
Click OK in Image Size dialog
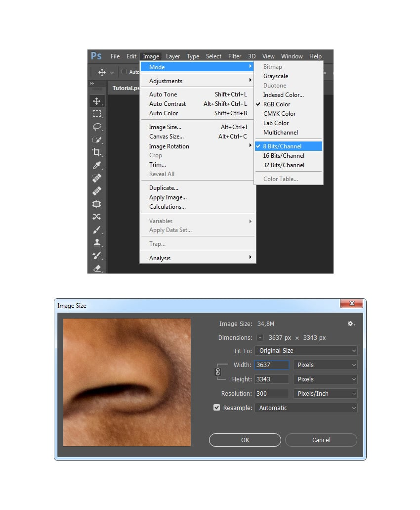(x=245, y=440)
